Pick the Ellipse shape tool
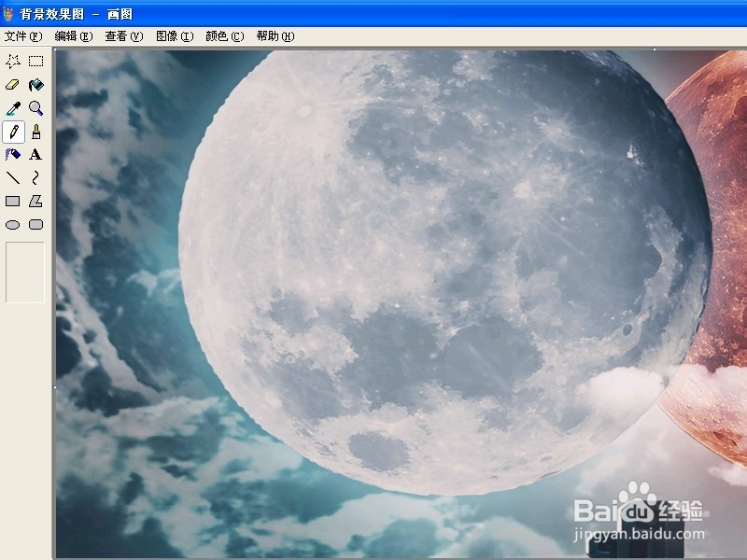Viewport: 747px width, 560px height. (13, 225)
